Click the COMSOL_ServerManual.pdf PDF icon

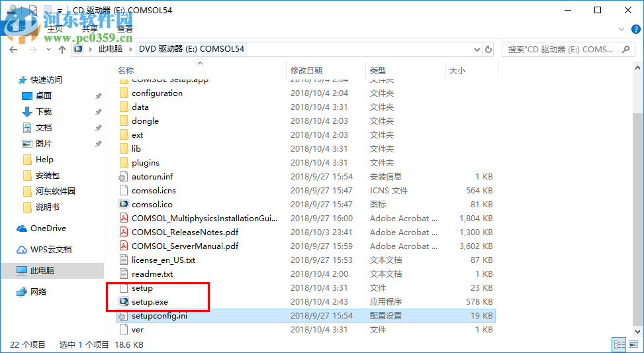[x=124, y=246]
